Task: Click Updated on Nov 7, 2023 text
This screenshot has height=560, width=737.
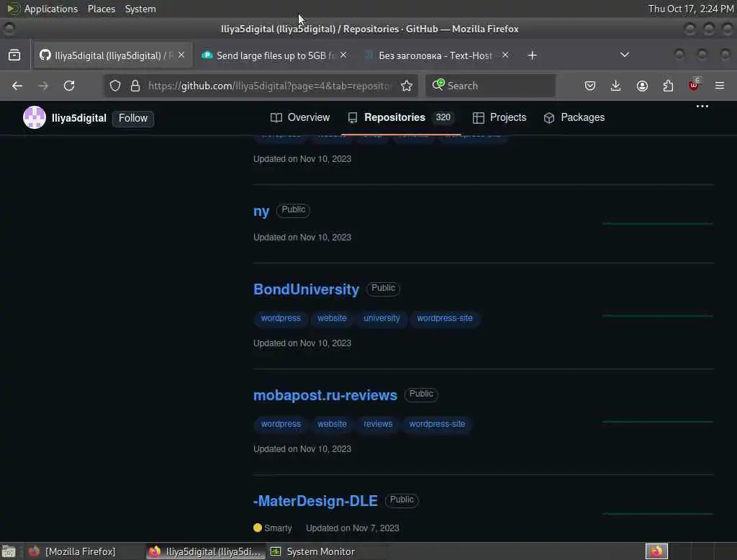Action: pos(353,528)
